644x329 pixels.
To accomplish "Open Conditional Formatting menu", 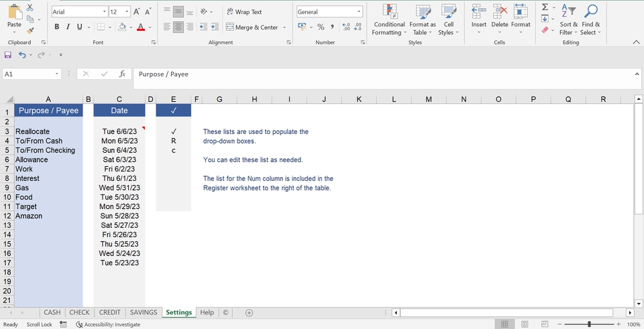I will 389,19.
